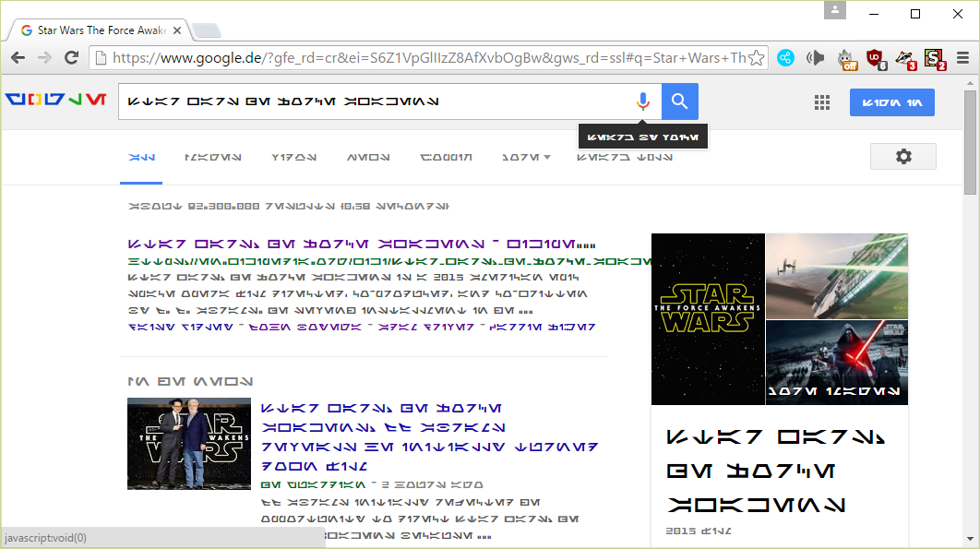Maximize the Chrome window
This screenshot has width=980, height=549.
pos(915,14)
